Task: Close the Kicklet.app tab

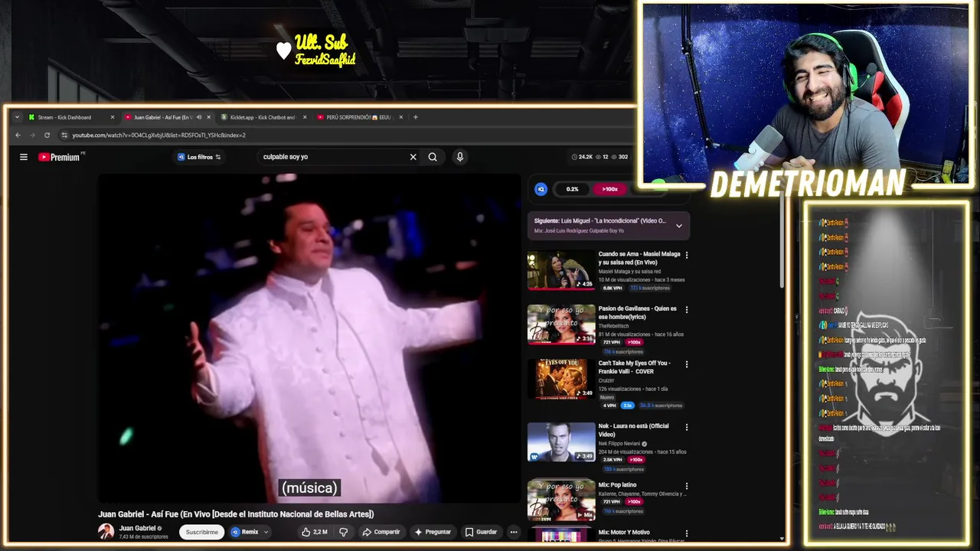Action: pos(305,117)
